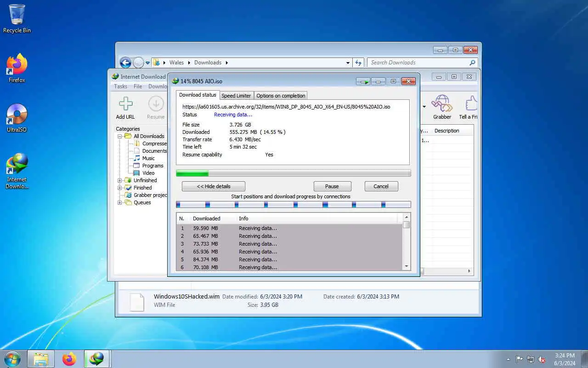Select connection row 1 with 59.590 MB
Screen dimensions: 588x368
coord(289,228)
